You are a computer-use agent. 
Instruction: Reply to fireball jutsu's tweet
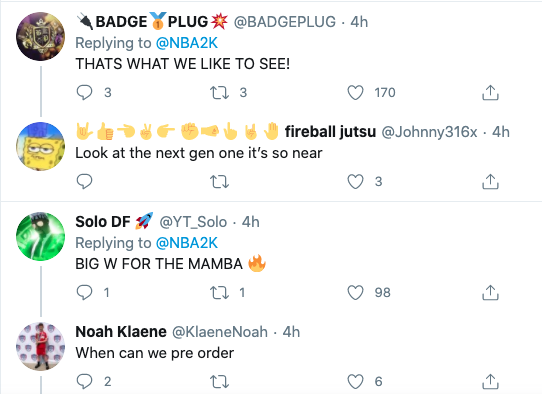coord(84,181)
